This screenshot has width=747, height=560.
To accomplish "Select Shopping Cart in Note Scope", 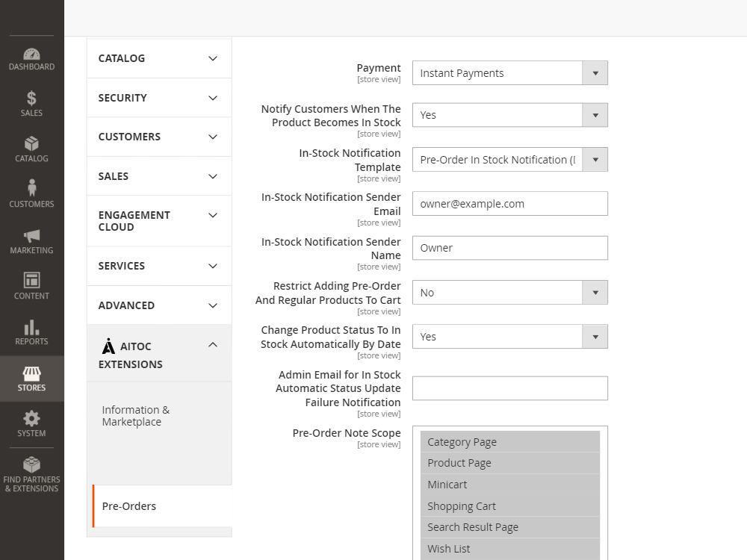I will coord(509,506).
